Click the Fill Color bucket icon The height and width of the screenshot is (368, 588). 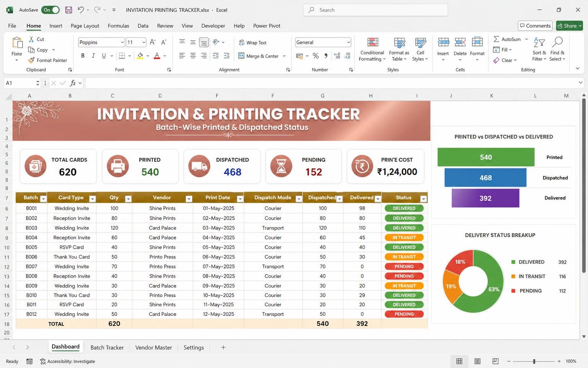(x=140, y=56)
